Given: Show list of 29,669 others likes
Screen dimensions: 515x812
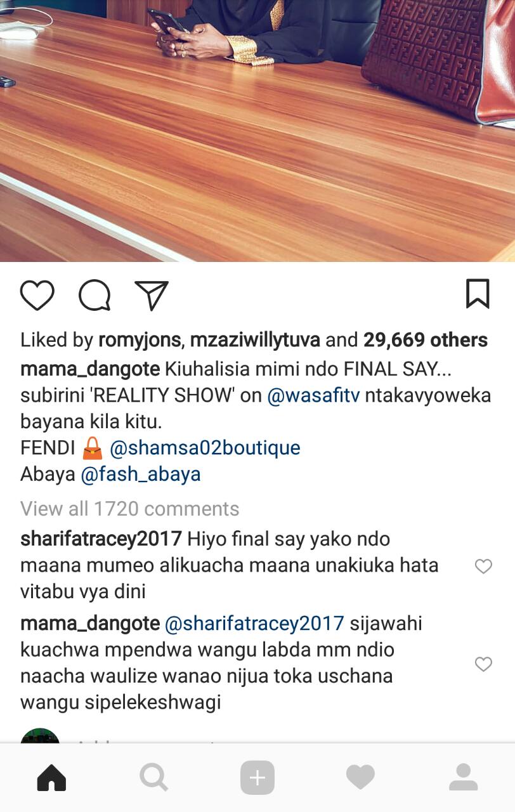Looking at the screenshot, I should pyautogui.click(x=426, y=340).
